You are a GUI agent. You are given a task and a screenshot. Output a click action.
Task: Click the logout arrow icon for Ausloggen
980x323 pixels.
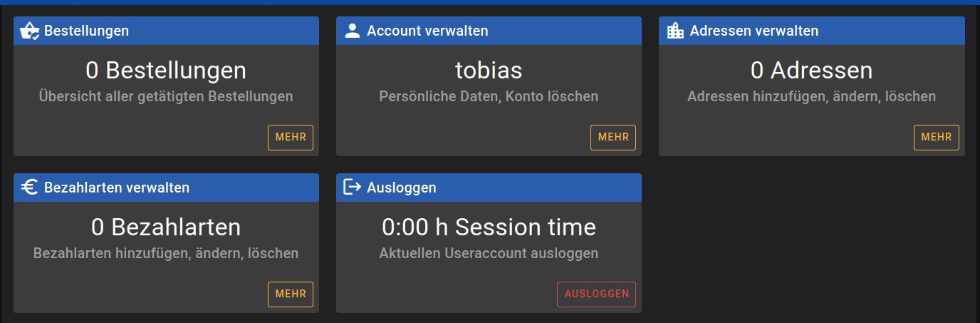coord(352,188)
